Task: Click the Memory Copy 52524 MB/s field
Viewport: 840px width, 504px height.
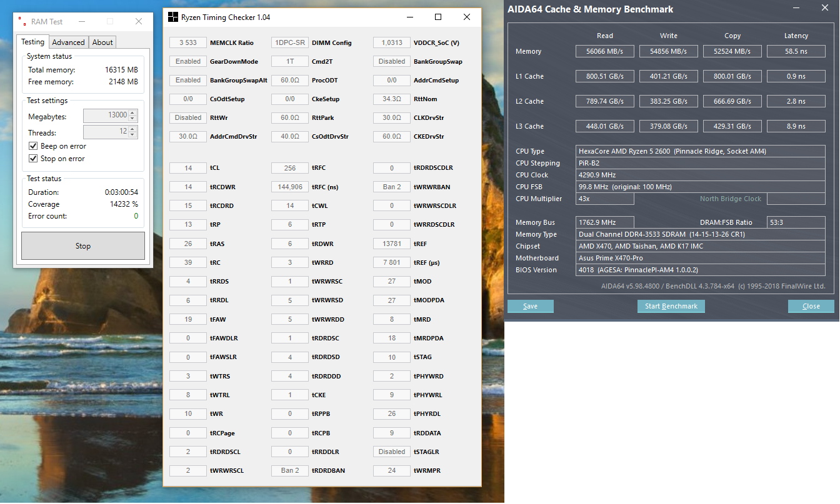Action: click(732, 51)
